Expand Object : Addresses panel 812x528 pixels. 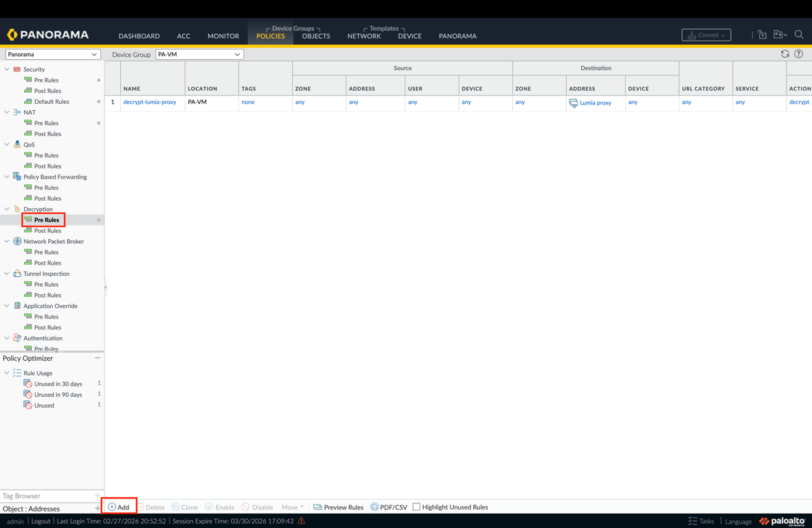point(98,508)
